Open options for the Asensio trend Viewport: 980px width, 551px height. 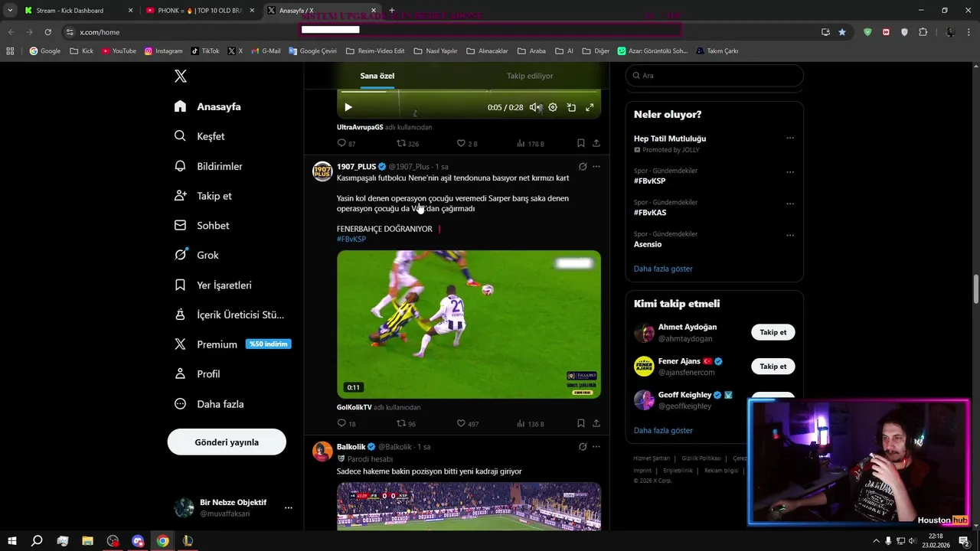[x=790, y=235]
